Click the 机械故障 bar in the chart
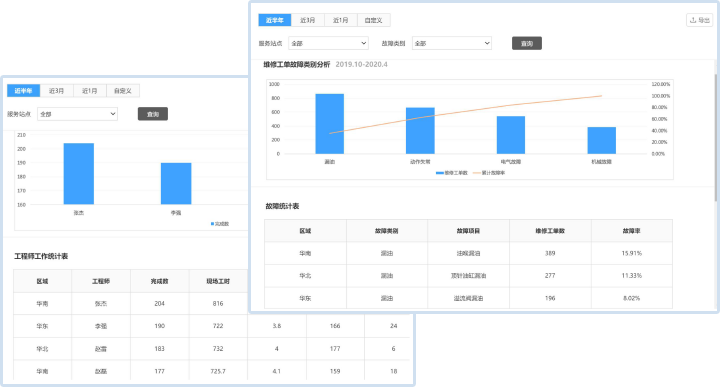720x387 pixels. (602, 140)
